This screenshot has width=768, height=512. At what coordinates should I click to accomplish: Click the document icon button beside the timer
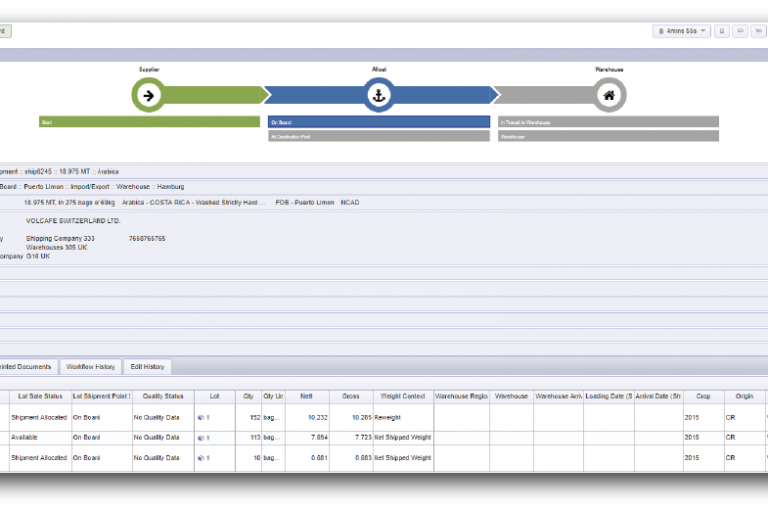point(721,31)
